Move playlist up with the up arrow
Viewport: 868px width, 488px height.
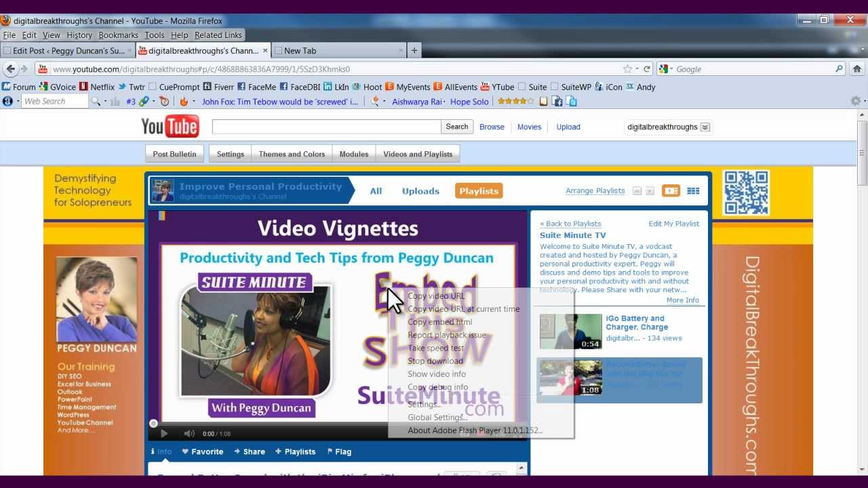pyautogui.click(x=637, y=191)
